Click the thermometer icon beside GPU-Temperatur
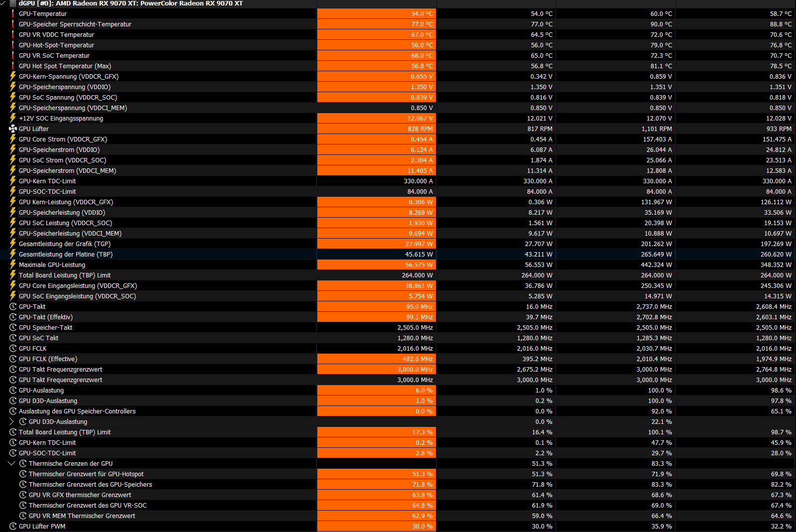Image resolution: width=796 pixels, height=532 pixels. [13, 13]
